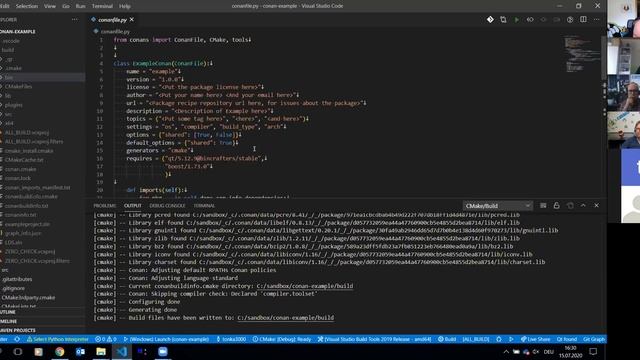Start Live Share from status bar
640x360 pixels.
click(536, 339)
